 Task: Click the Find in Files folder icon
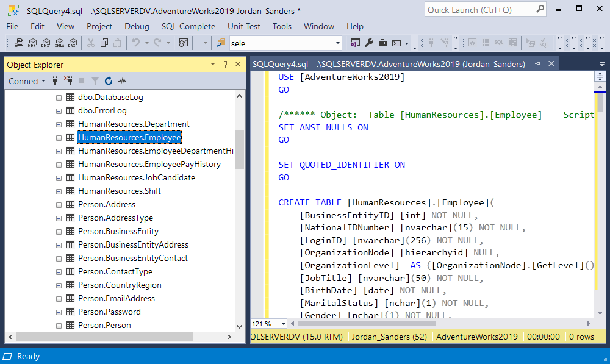click(221, 43)
